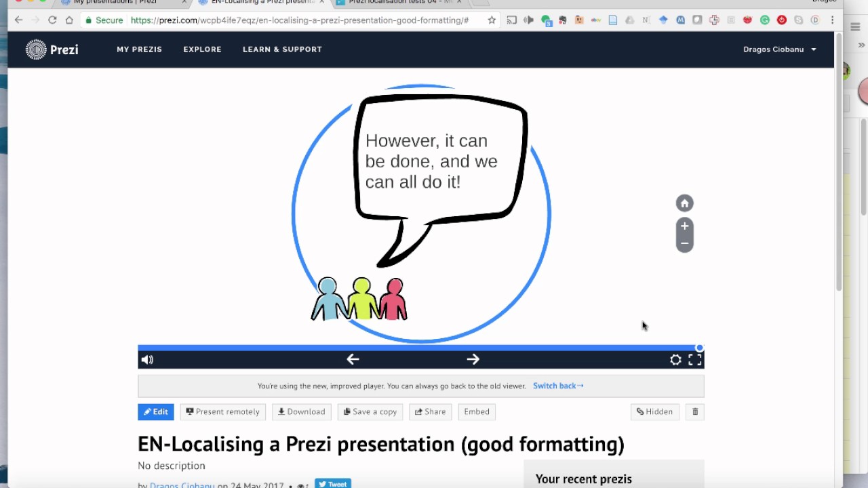Click the three people figures graphic
The image size is (868, 488).
click(359, 298)
